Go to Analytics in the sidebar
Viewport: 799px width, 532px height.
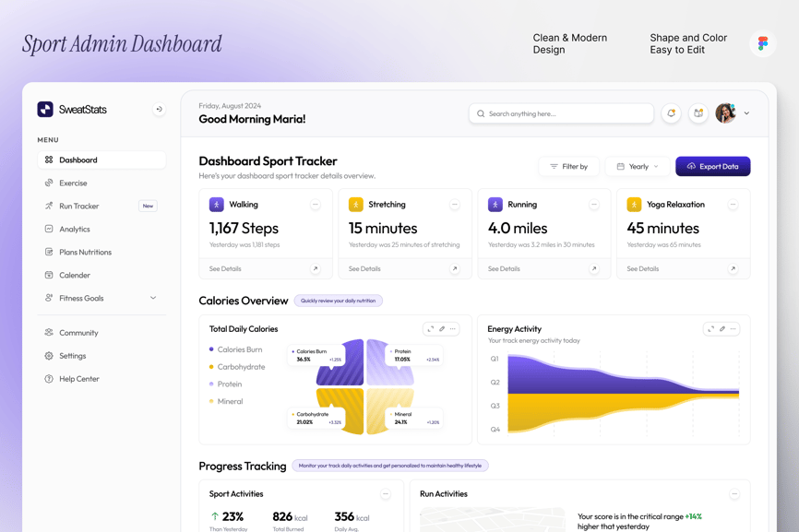coord(75,229)
